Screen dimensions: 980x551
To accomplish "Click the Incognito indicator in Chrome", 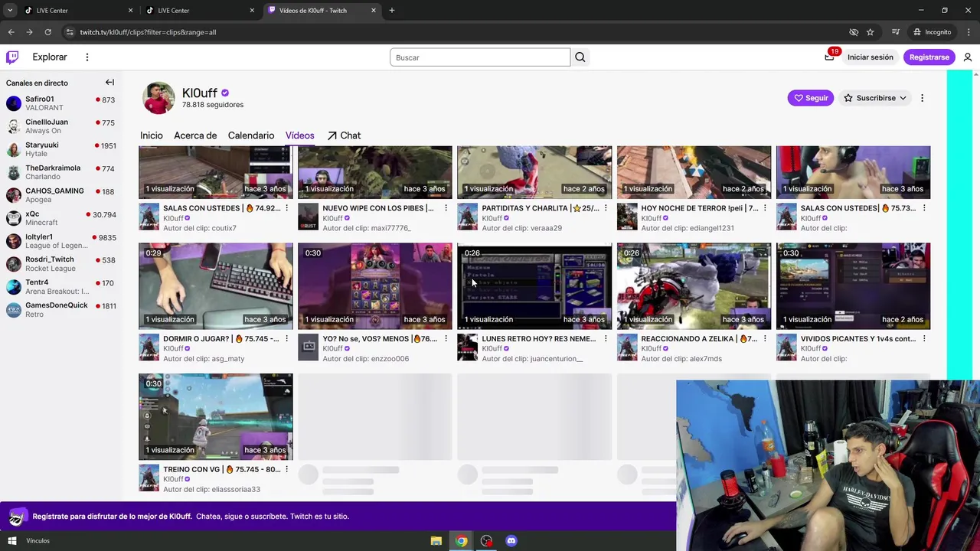I will click(x=932, y=32).
